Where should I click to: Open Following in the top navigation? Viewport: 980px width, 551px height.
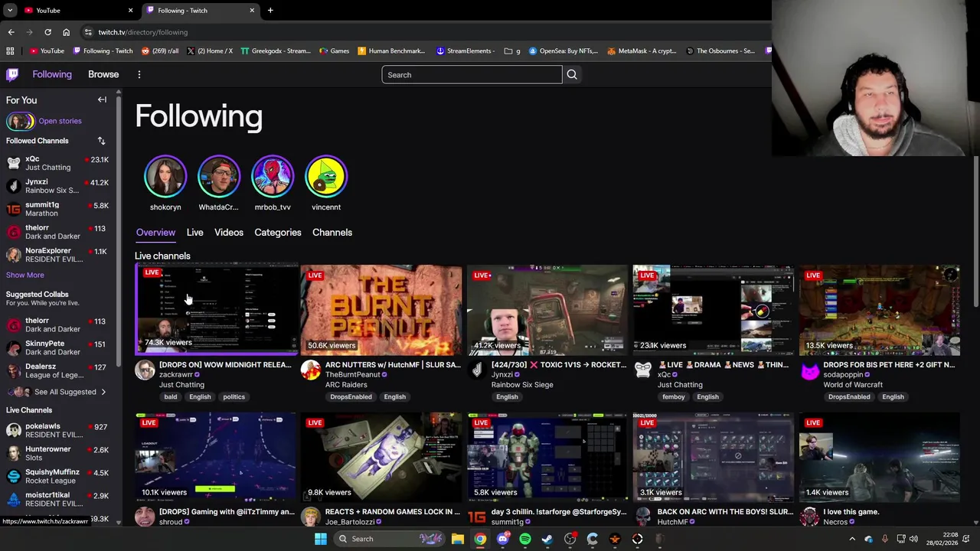(x=52, y=74)
